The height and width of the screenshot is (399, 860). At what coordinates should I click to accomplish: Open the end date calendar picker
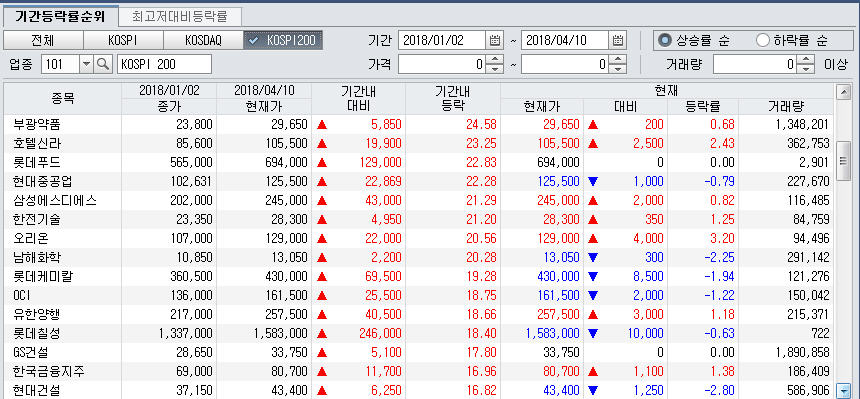(617, 40)
